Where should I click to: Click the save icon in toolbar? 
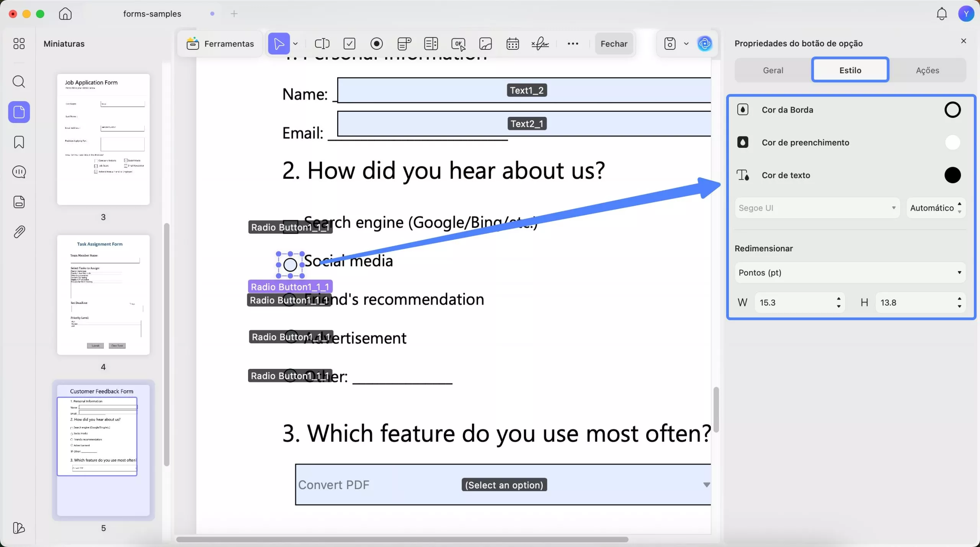coord(670,44)
